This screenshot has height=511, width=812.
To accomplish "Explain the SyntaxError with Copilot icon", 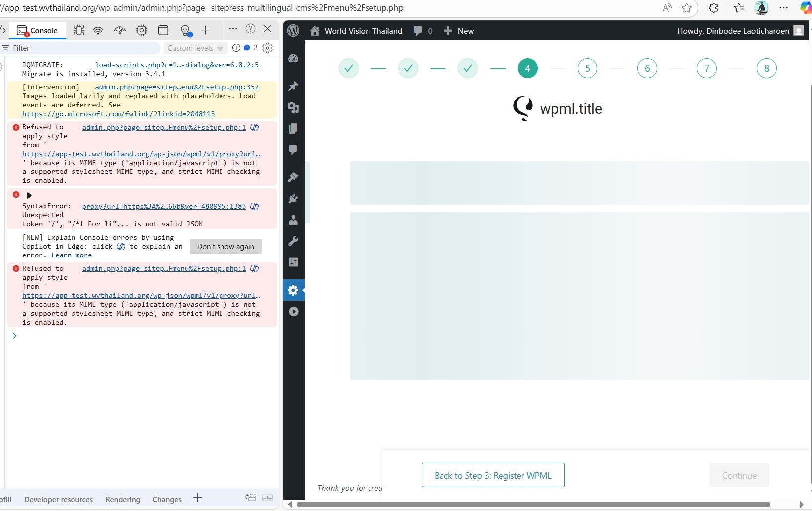I will click(x=255, y=206).
